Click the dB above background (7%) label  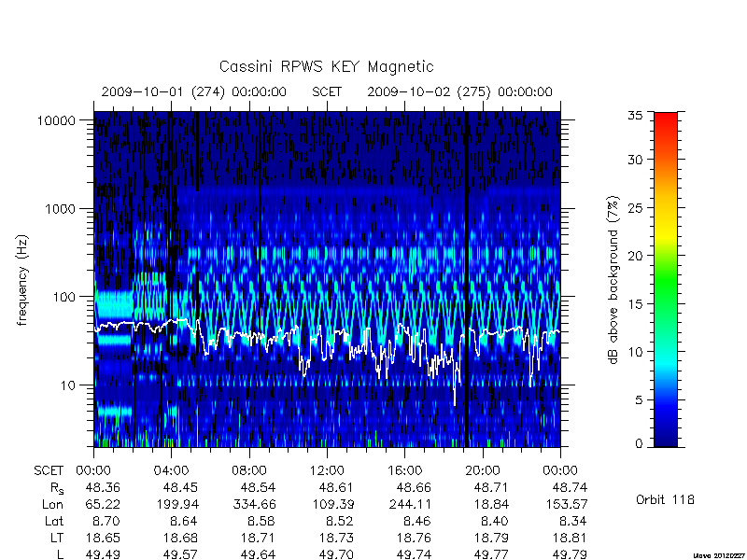pyautogui.click(x=613, y=280)
